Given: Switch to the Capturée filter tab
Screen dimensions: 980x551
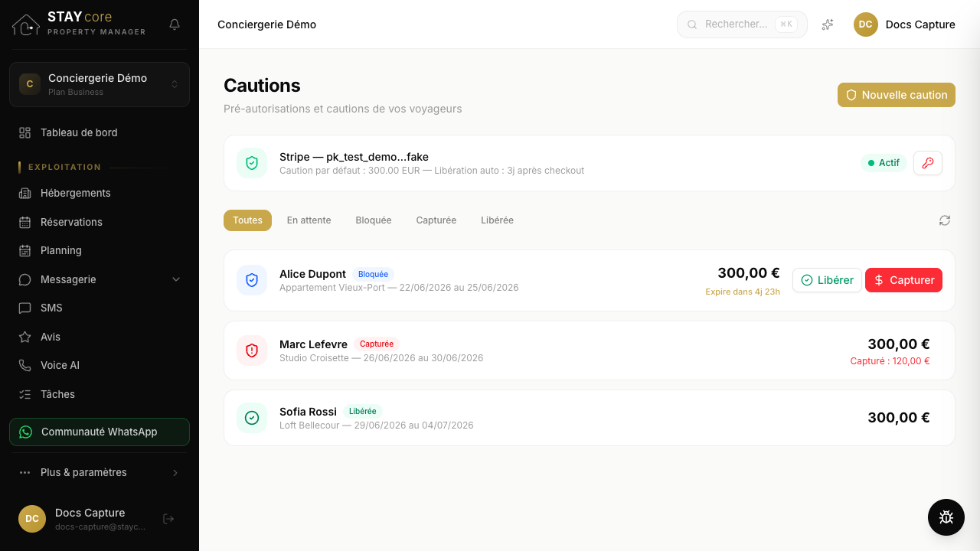Looking at the screenshot, I should [436, 220].
